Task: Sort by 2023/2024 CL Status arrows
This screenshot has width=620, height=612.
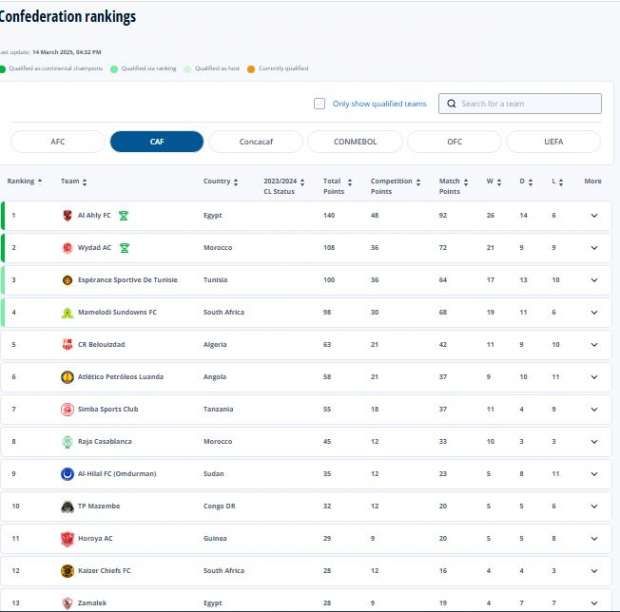Action: pos(302,182)
